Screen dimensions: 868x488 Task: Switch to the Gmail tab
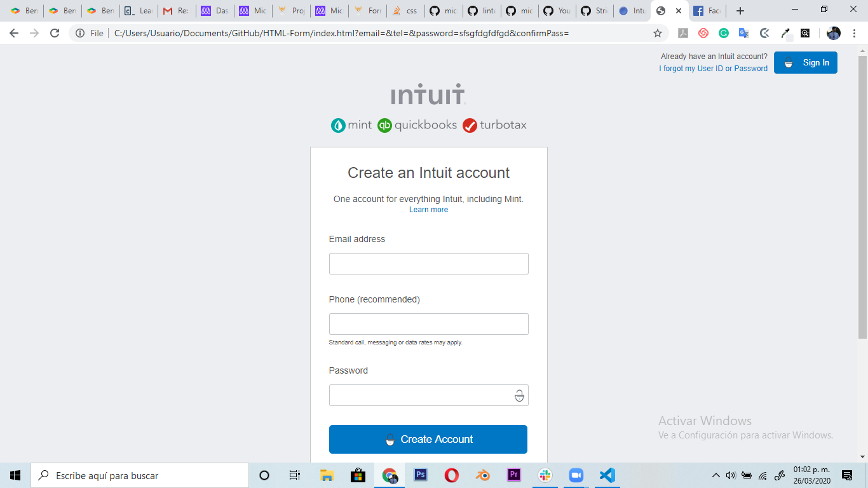click(177, 11)
